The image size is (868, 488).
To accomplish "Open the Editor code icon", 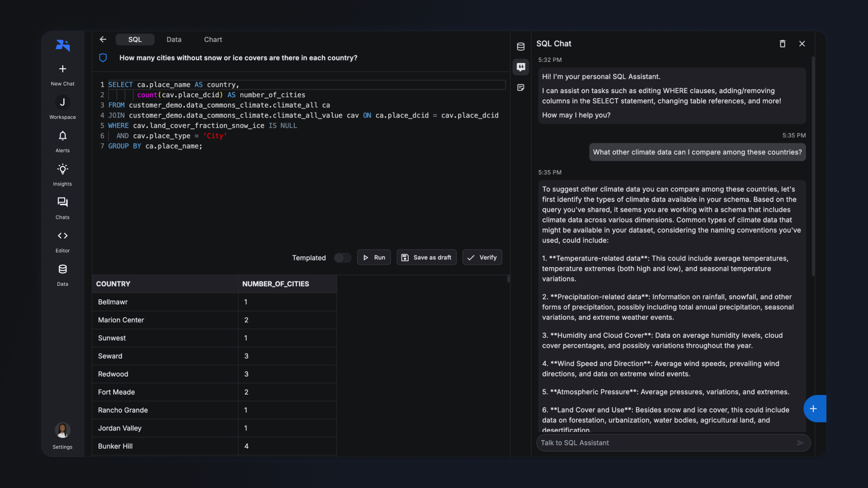I will [62, 236].
